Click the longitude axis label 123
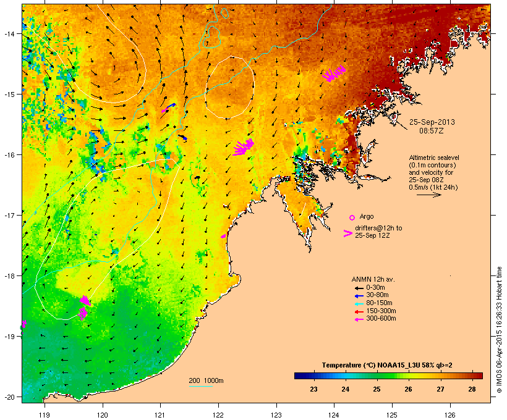The image size is (507, 420). pos(276,415)
